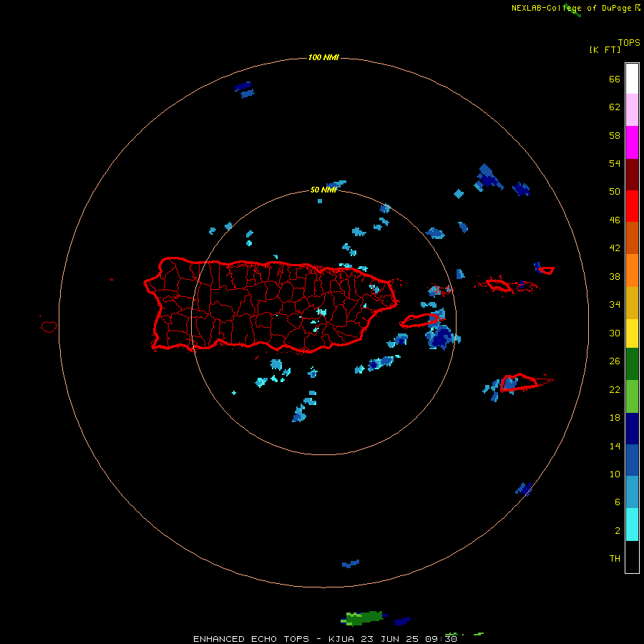This screenshot has width=644, height=644.
Task: Select the dark green legend band
Action: 632,364
